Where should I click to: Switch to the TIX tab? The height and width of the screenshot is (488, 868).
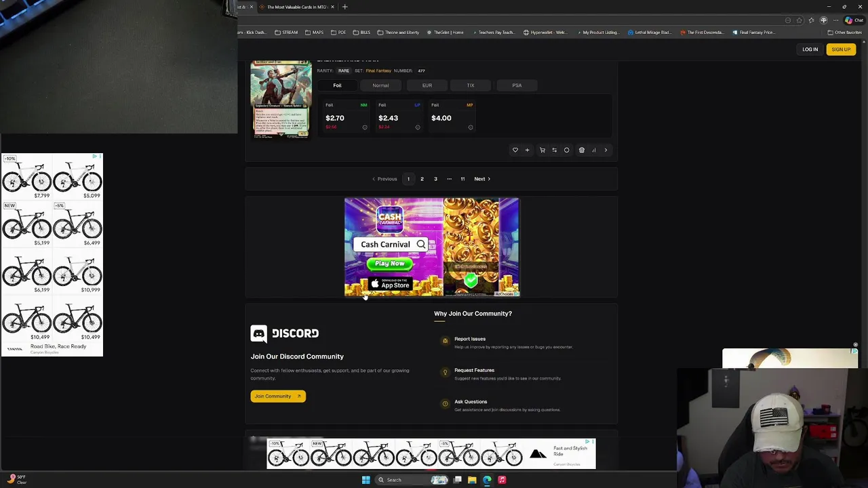coord(471,85)
